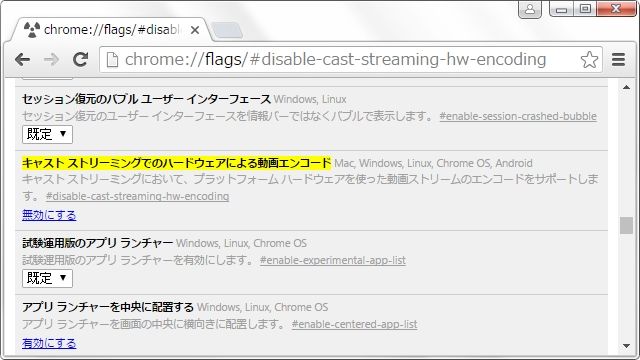The height and width of the screenshot is (360, 640).
Task: Click the vertical scrollbar thumb
Action: click(x=626, y=225)
